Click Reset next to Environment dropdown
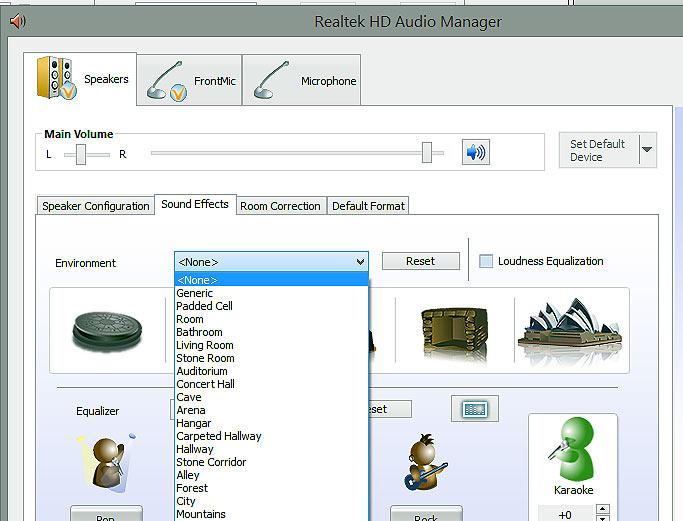Viewport: 683px width, 521px height. [x=420, y=261]
